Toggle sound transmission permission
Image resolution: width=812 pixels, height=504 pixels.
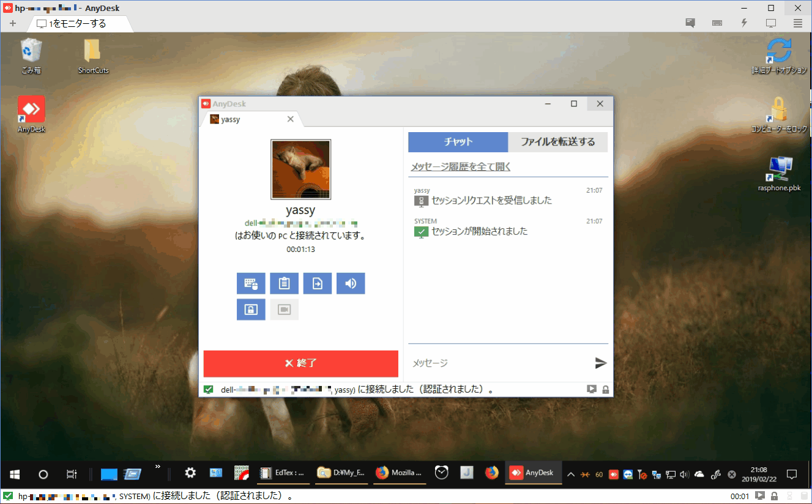tap(350, 283)
